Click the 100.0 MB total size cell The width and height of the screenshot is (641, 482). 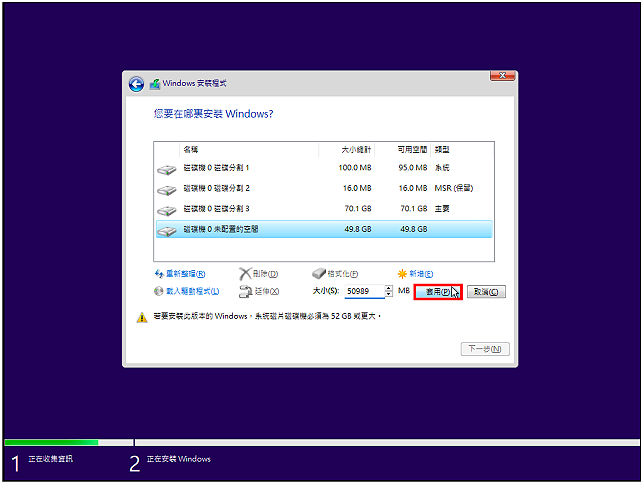[x=355, y=168]
